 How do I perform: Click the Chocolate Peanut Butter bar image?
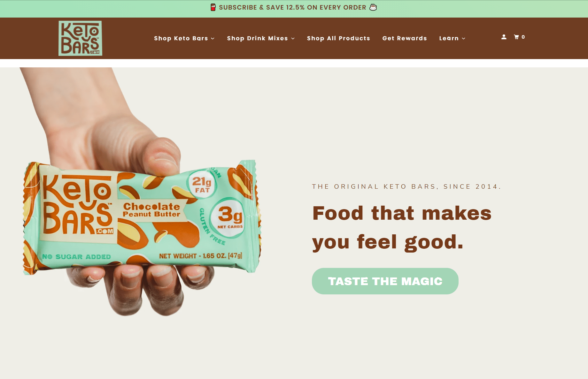point(142,217)
